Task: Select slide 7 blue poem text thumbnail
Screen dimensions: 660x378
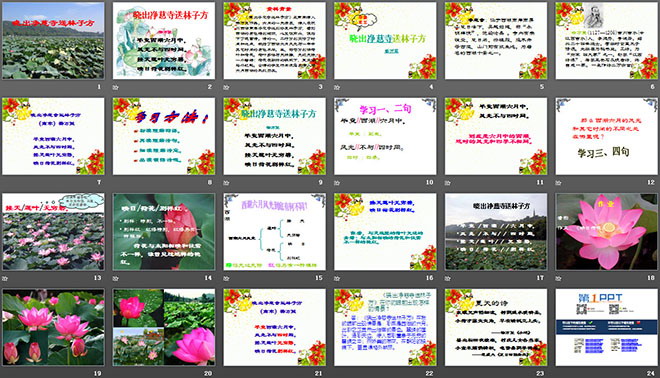Action: click(53, 136)
